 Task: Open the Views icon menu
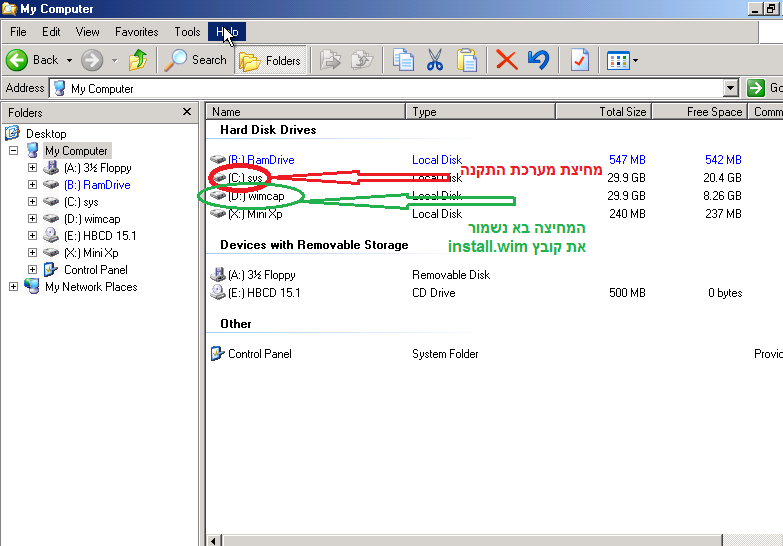coord(622,61)
